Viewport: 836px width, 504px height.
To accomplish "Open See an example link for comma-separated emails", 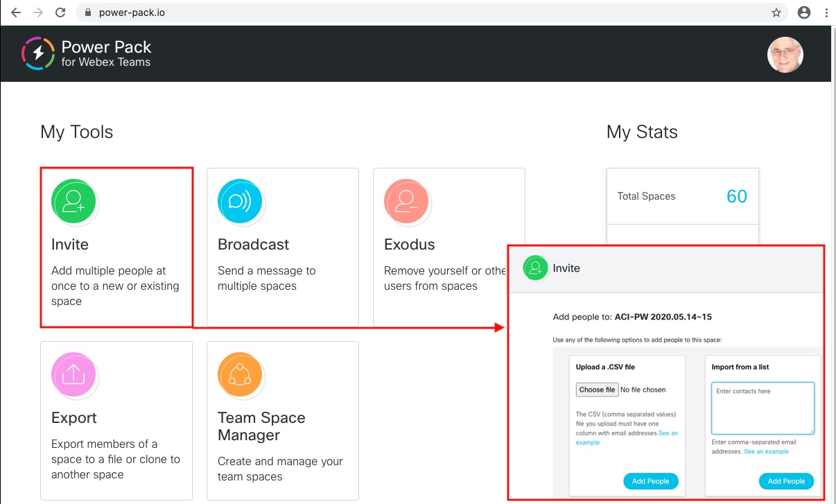I will point(766,451).
